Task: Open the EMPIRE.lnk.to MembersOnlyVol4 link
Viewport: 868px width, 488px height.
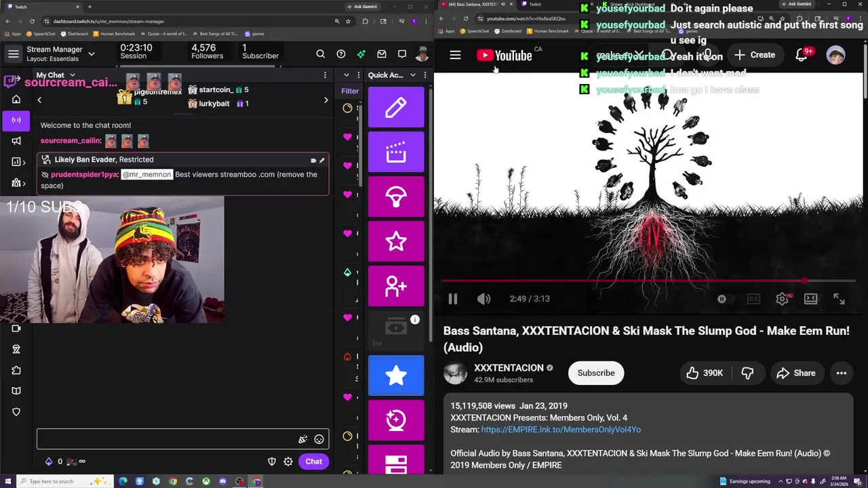Action: (561, 430)
